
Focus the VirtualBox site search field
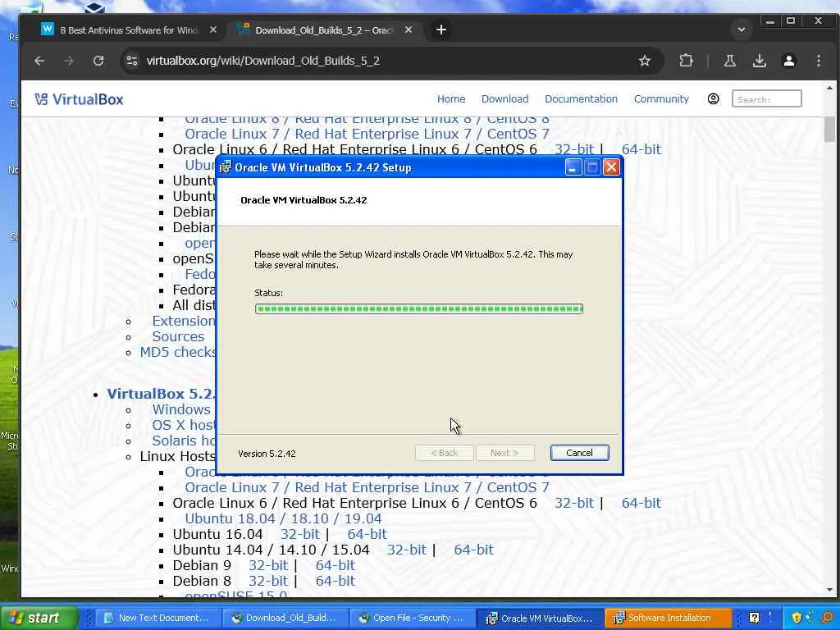click(767, 99)
